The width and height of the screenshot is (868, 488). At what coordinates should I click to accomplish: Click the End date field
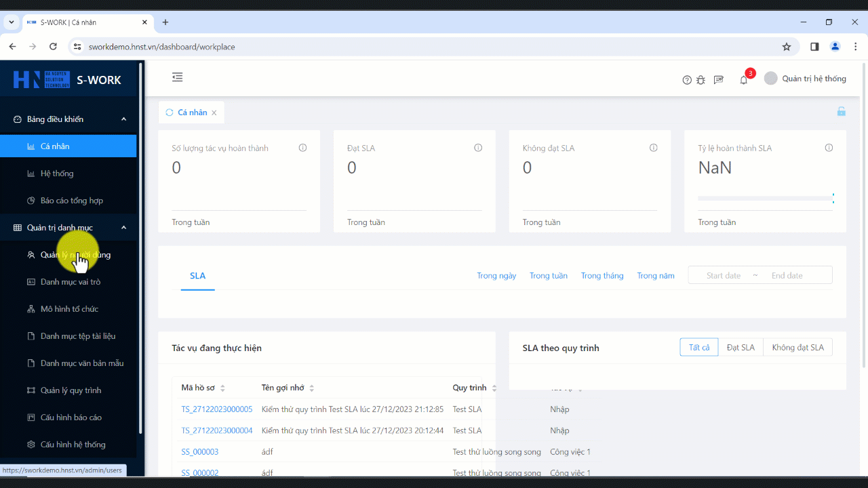coord(787,276)
